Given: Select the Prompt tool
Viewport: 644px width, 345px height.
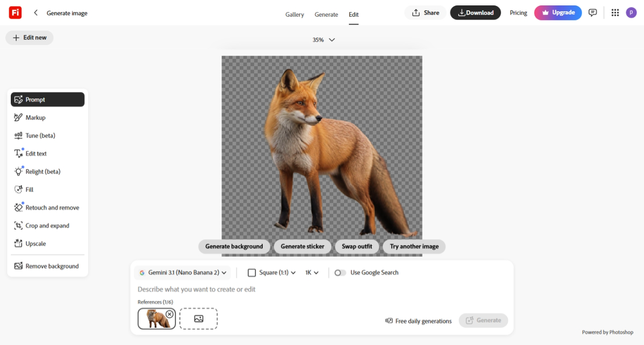Looking at the screenshot, I should [48, 99].
